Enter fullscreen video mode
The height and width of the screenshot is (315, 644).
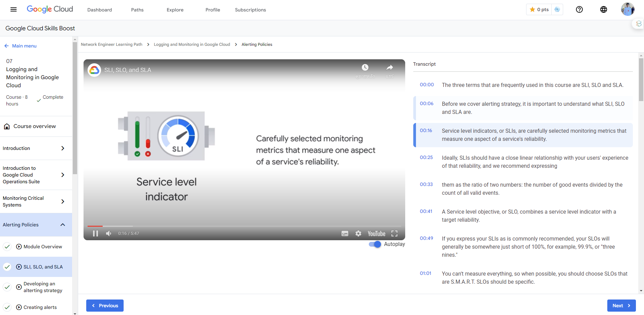tap(394, 233)
